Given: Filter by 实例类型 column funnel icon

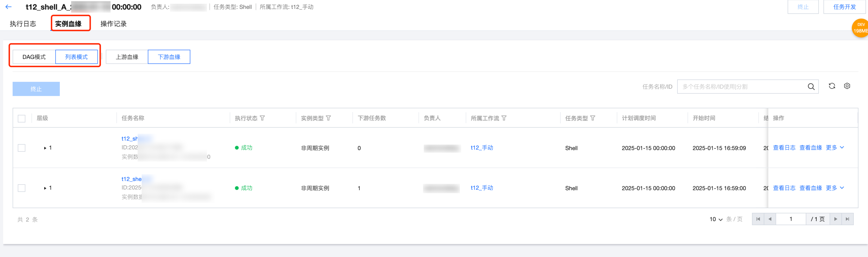Looking at the screenshot, I should tap(328, 118).
